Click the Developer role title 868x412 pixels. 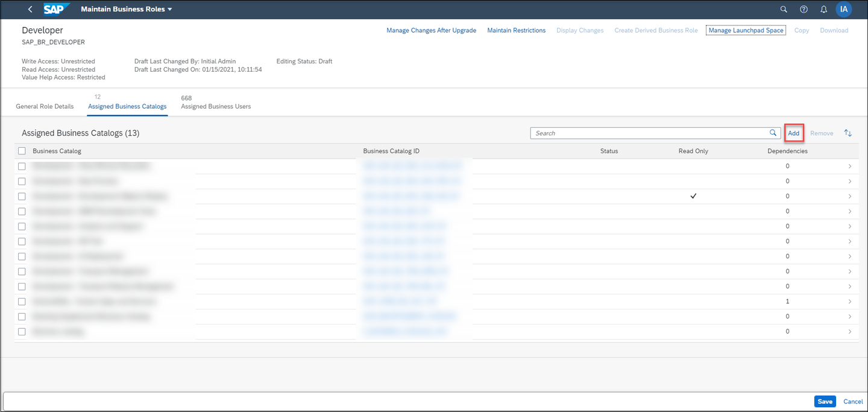click(42, 30)
